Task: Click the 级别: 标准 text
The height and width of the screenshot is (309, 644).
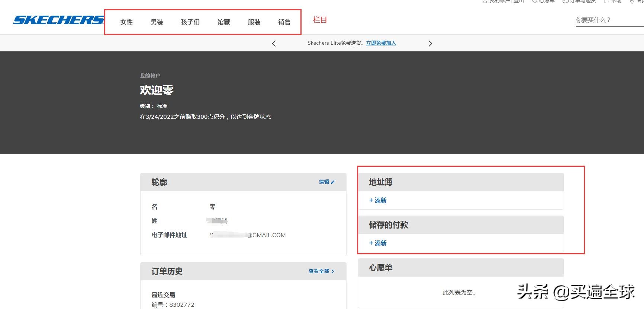Action: tap(154, 106)
